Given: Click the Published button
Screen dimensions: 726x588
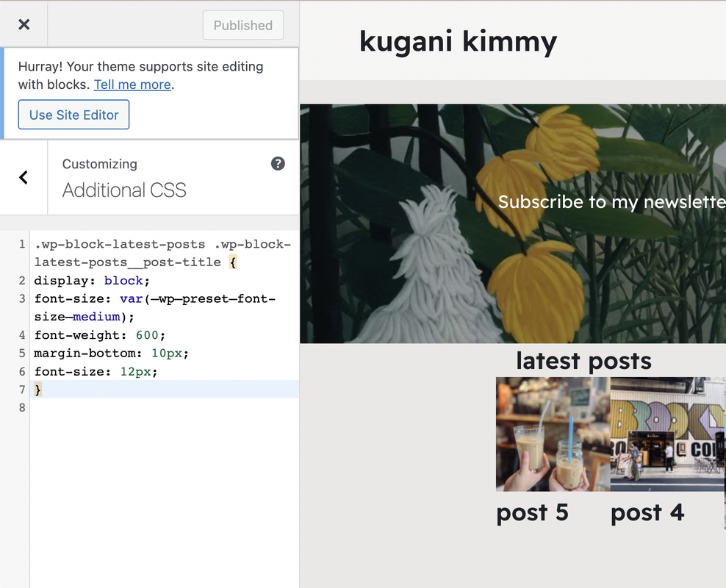Looking at the screenshot, I should [243, 25].
